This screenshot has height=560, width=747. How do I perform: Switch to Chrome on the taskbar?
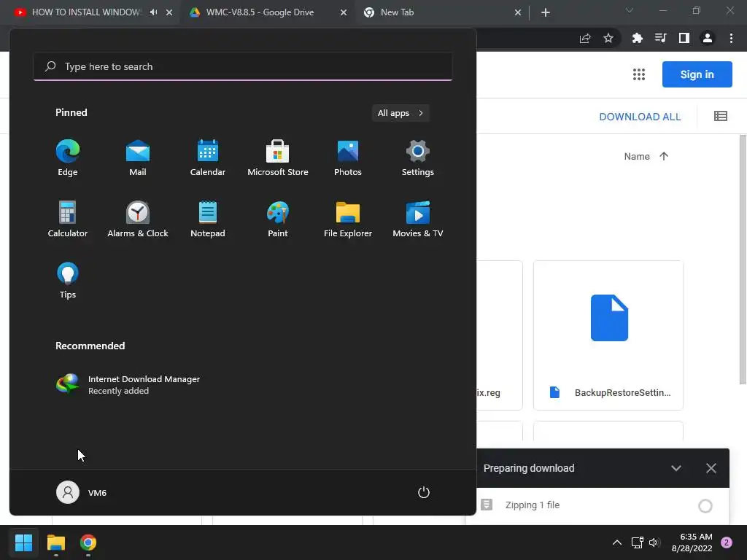click(88, 542)
